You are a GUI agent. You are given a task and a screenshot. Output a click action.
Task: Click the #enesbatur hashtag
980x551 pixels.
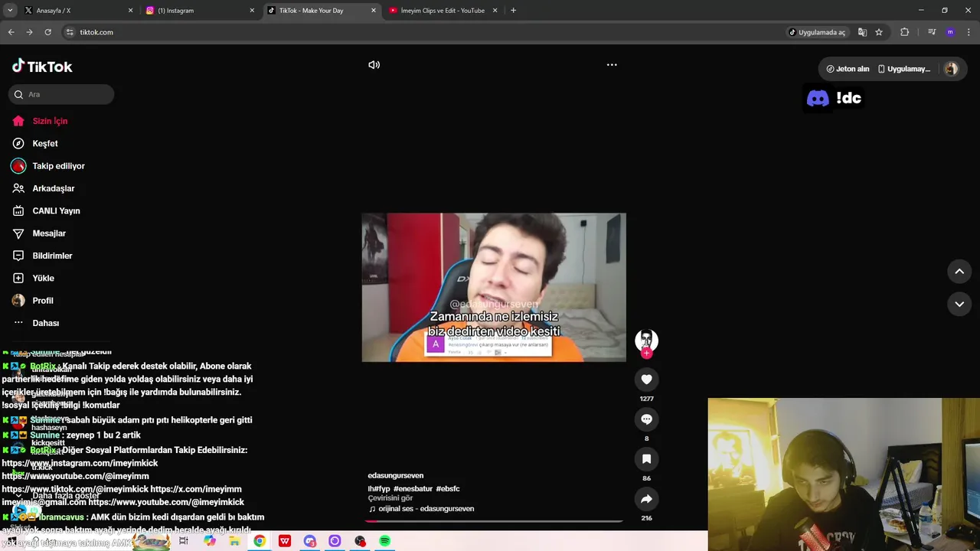(x=413, y=488)
